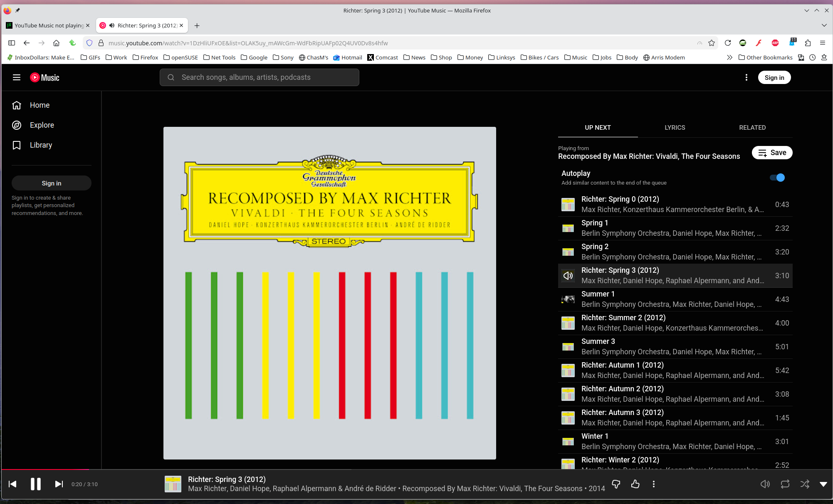Open settings three-dot menu next to Sign in

coord(746,77)
